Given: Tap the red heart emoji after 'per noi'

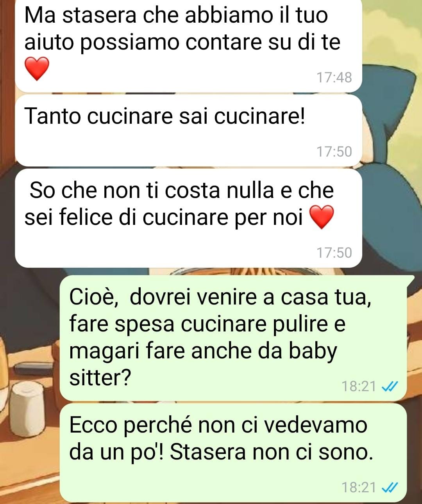Looking at the screenshot, I should point(322,217).
